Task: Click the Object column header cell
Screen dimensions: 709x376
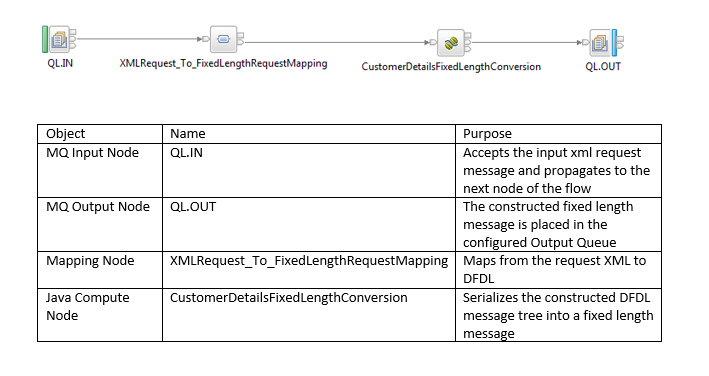Action: click(x=100, y=134)
